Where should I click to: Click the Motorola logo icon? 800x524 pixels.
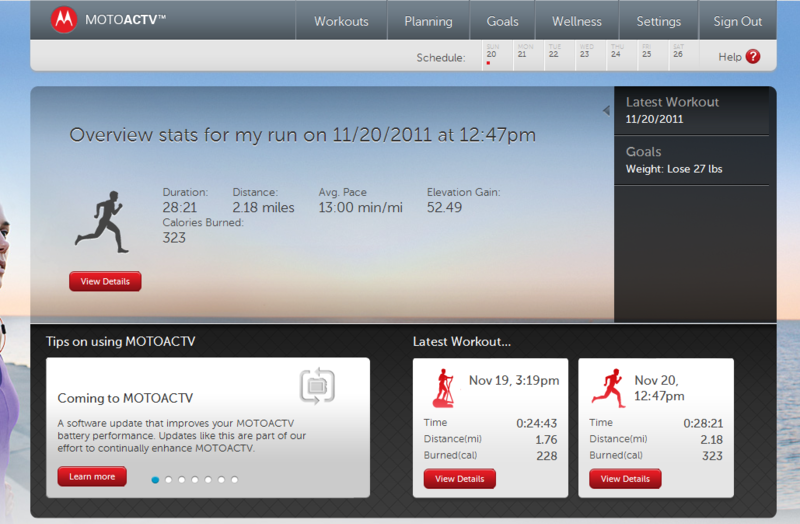(x=64, y=20)
